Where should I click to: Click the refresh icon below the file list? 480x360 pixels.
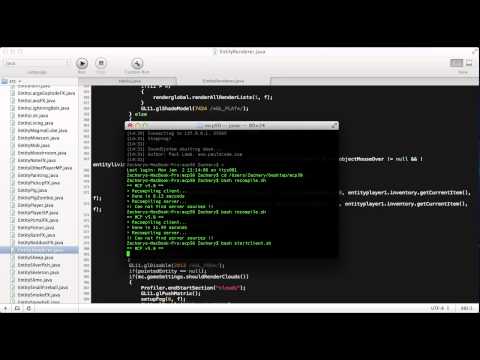click(29, 308)
